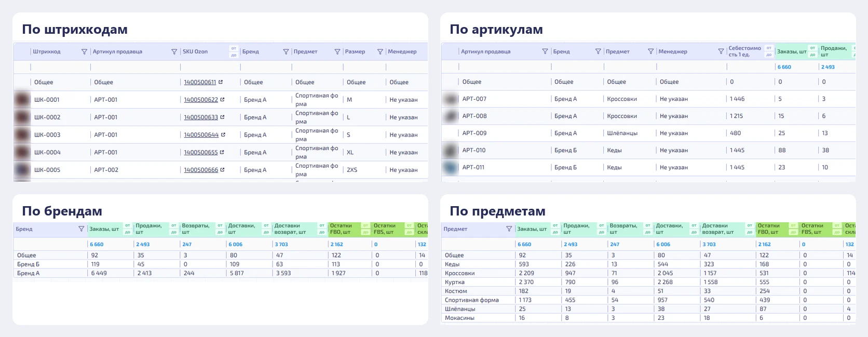Open the SKU link 1400500622
The height and width of the screenshot is (337, 868).
(x=201, y=100)
